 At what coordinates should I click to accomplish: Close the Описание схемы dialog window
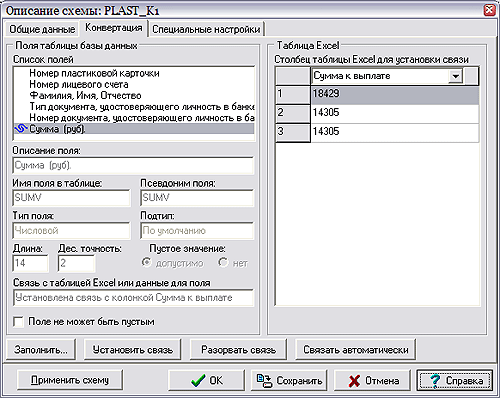pos(490,10)
